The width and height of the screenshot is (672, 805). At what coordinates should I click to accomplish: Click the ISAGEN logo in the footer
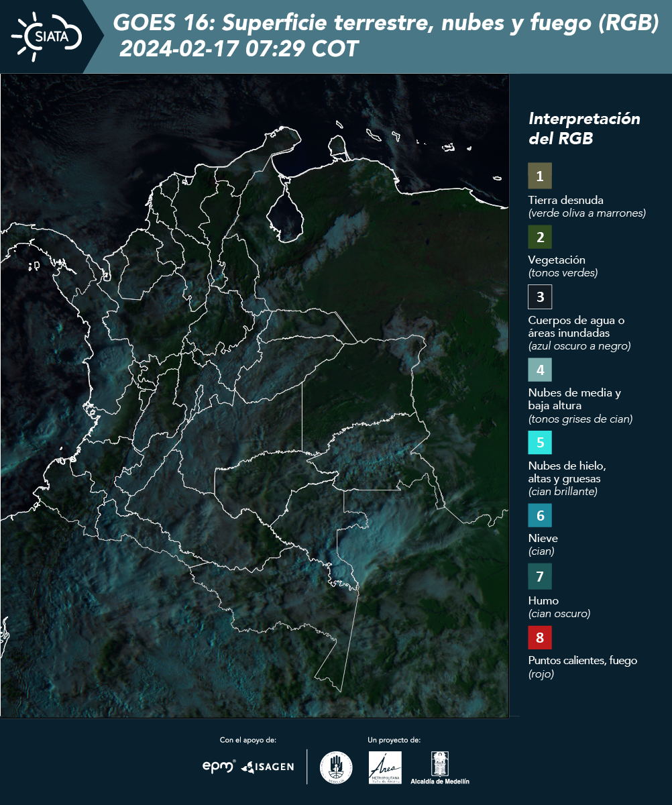click(x=268, y=767)
